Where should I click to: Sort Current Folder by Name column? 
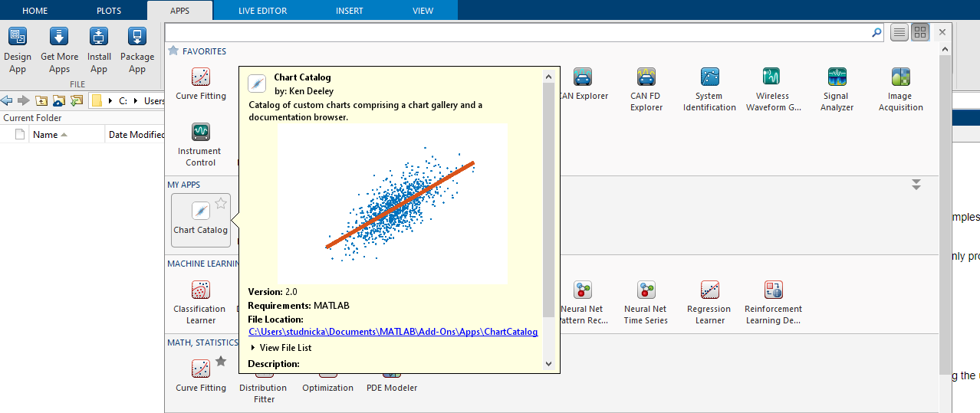pyautogui.click(x=67, y=135)
